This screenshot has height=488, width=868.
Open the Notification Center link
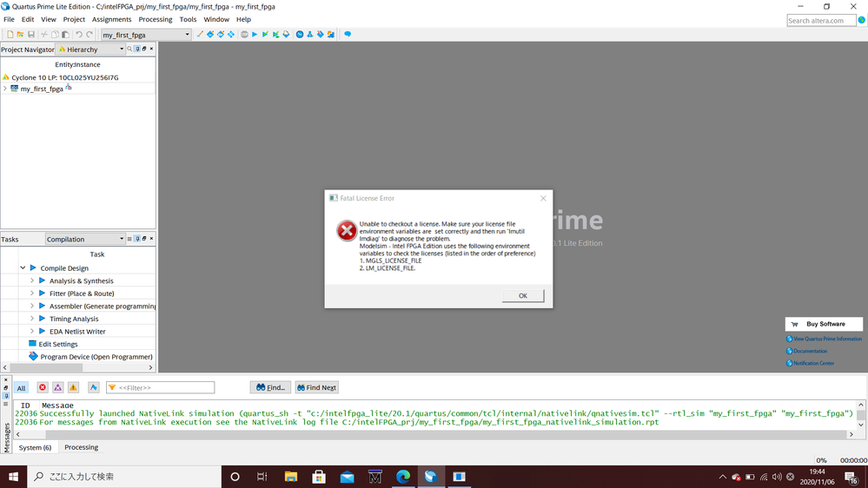click(x=810, y=363)
